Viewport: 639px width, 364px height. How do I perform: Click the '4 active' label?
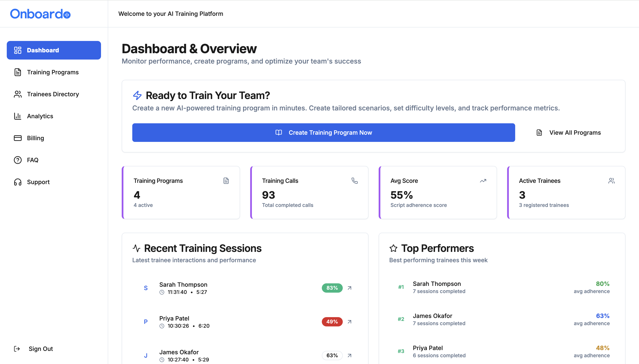143,205
